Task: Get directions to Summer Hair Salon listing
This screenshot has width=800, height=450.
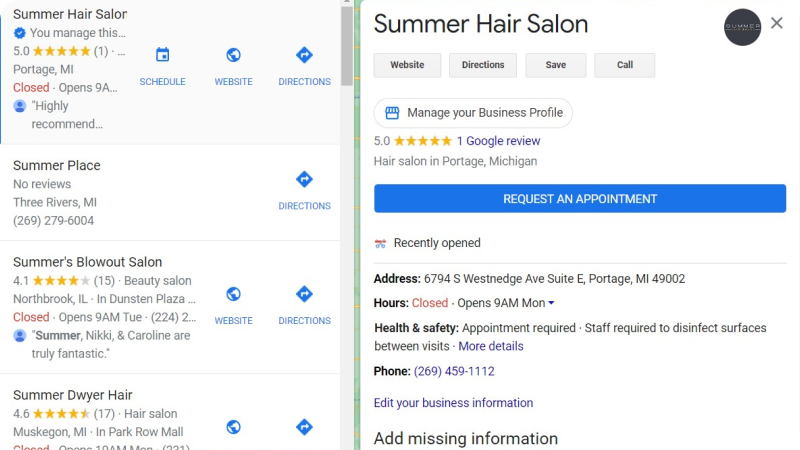Action: (x=304, y=66)
